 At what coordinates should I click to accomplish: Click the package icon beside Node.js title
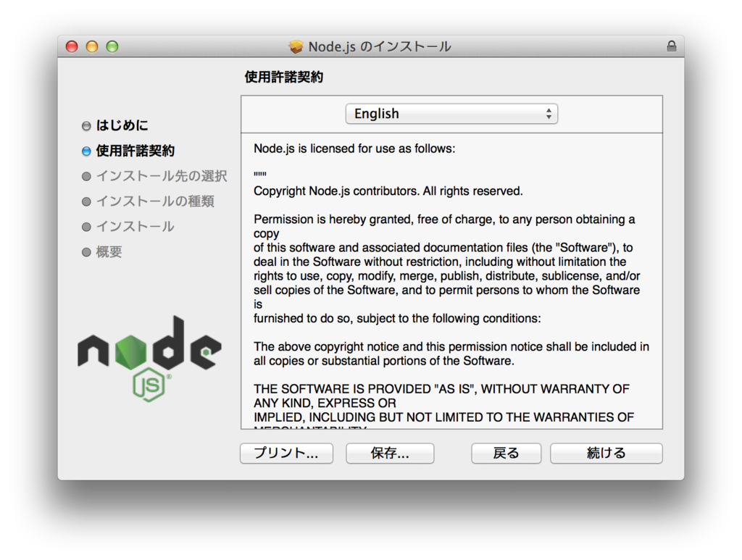click(296, 46)
